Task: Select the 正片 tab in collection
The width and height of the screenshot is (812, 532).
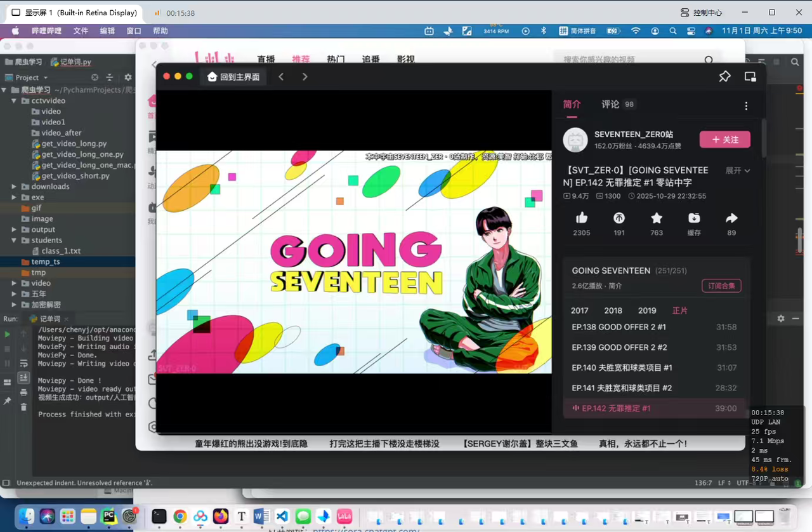Action: pyautogui.click(x=680, y=310)
